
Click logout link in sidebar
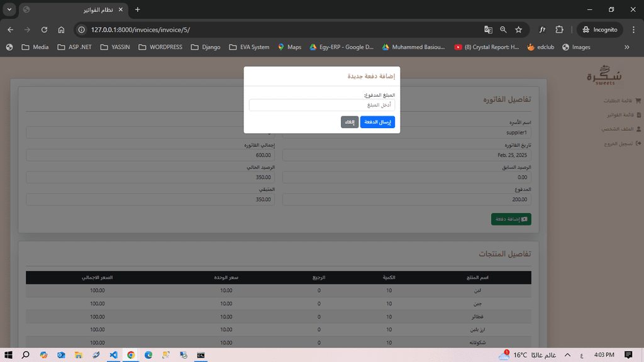[622, 144]
